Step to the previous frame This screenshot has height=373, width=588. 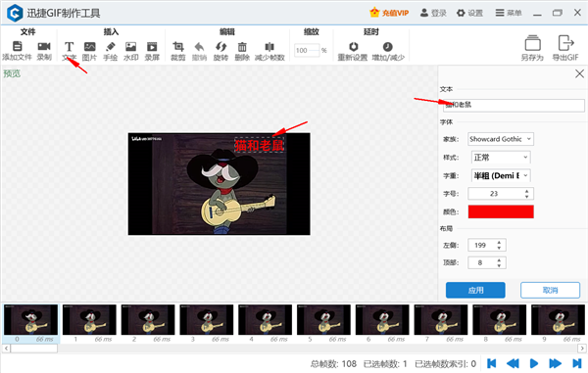pos(513,363)
